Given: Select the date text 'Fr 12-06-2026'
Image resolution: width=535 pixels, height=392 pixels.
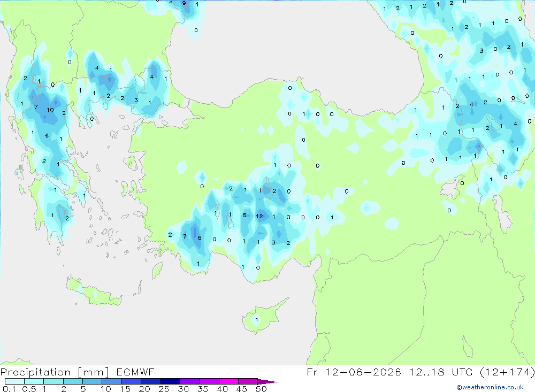Looking at the screenshot, I should pos(354,372).
